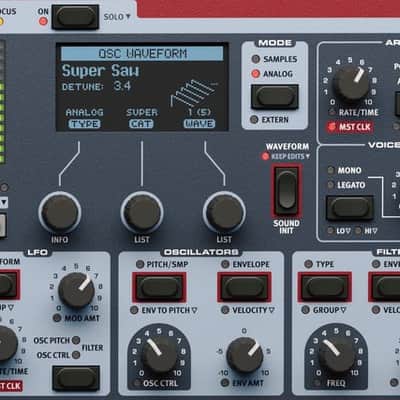Image resolution: width=400 pixels, height=400 pixels.
Task: Click the middle LIST encoder under CAT
Action: coord(142,212)
